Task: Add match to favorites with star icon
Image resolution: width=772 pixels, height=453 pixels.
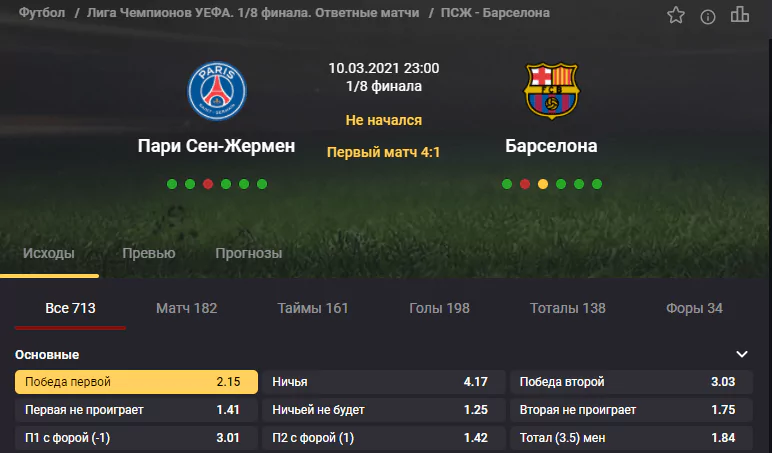Action: [x=676, y=15]
